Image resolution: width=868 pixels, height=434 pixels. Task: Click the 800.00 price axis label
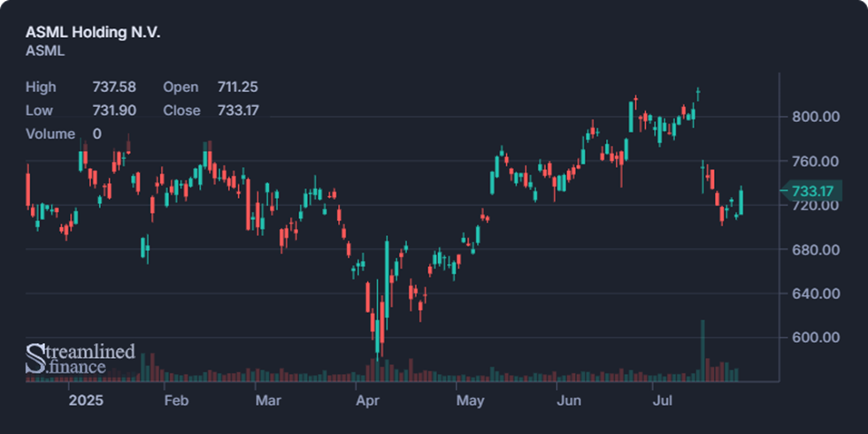(x=816, y=117)
